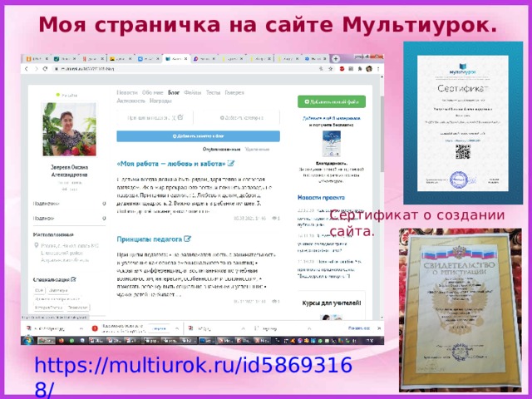Expand the first download item's arrow
The width and height of the screenshot is (532, 399).
[81, 328]
